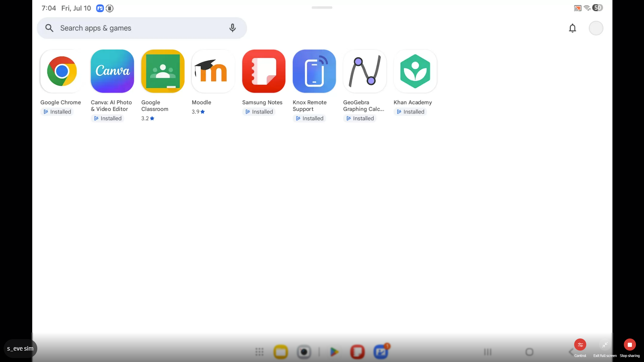Open the account profile avatar
Image resolution: width=644 pixels, height=362 pixels.
[596, 28]
